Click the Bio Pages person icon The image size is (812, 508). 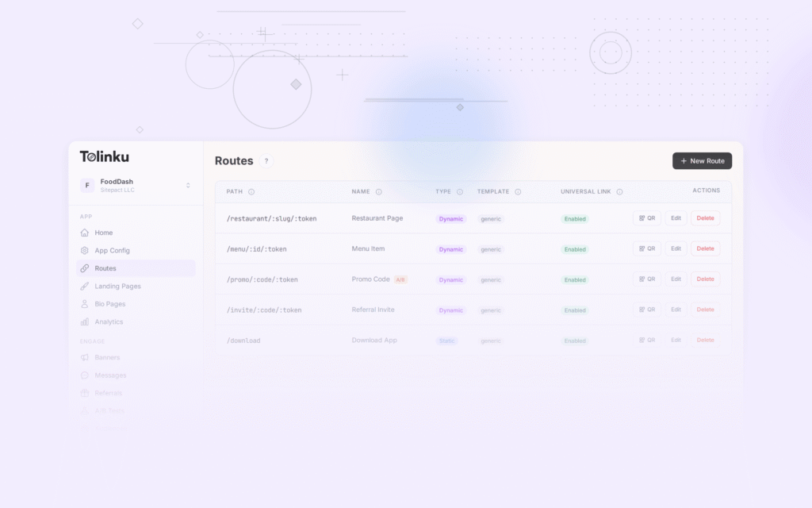[x=84, y=304]
